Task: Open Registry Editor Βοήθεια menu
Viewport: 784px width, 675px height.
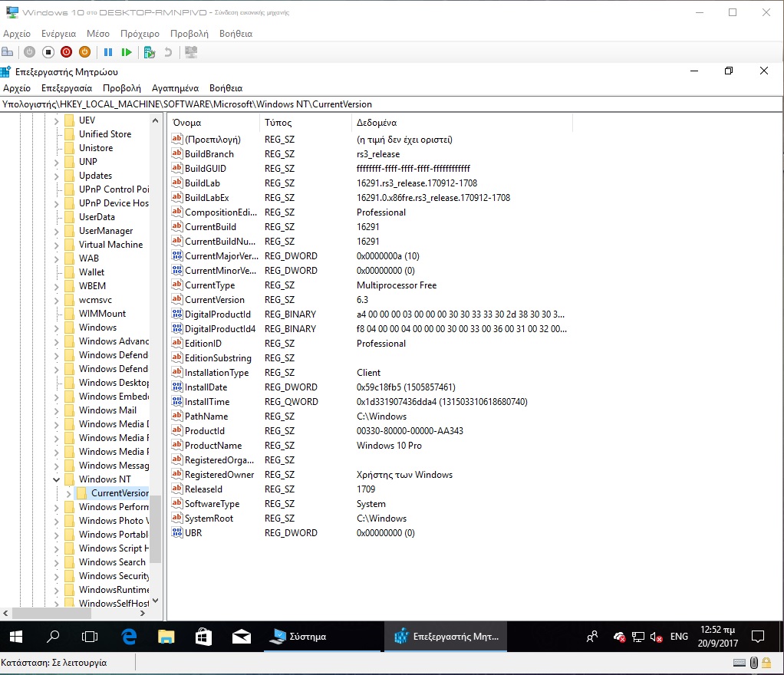Action: [226, 88]
